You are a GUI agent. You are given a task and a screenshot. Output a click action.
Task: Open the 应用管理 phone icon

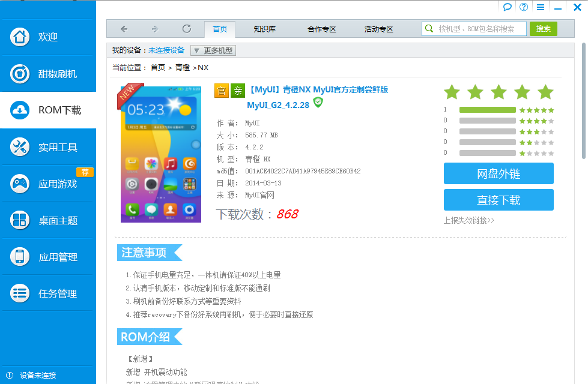click(x=19, y=257)
